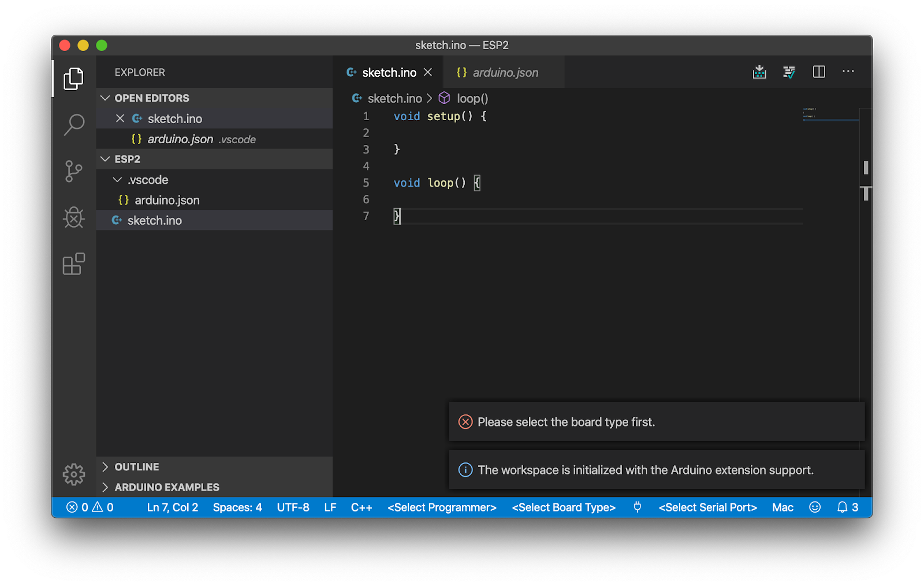Click Select Board Type in the status bar
This screenshot has height=586, width=924.
point(563,507)
